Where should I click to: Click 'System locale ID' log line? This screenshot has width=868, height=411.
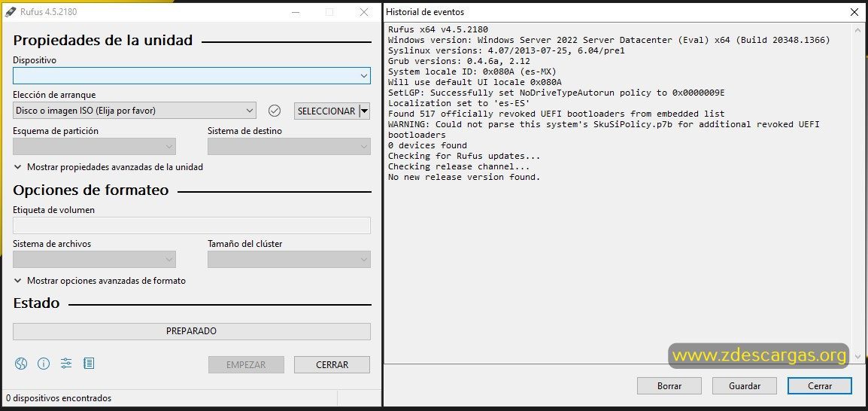click(472, 72)
